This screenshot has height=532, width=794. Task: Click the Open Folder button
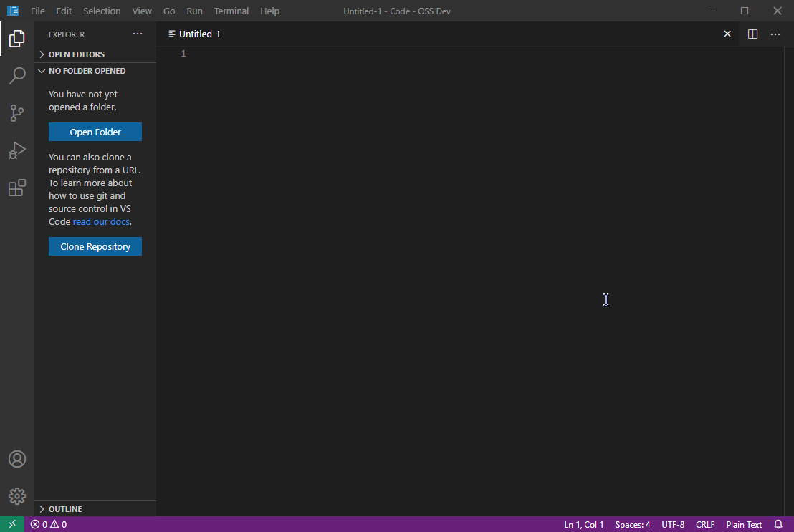[x=95, y=132]
